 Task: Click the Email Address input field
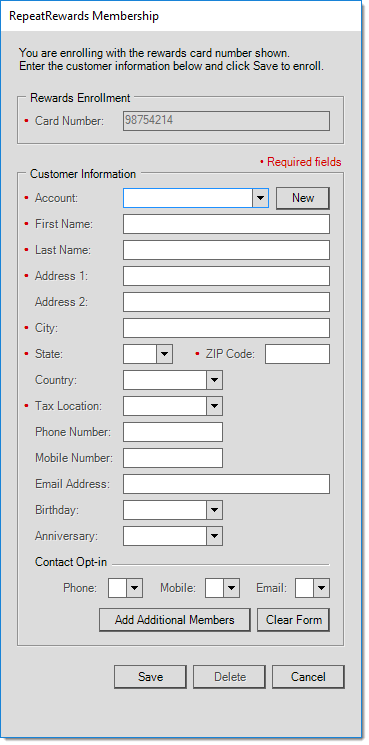pos(226,484)
